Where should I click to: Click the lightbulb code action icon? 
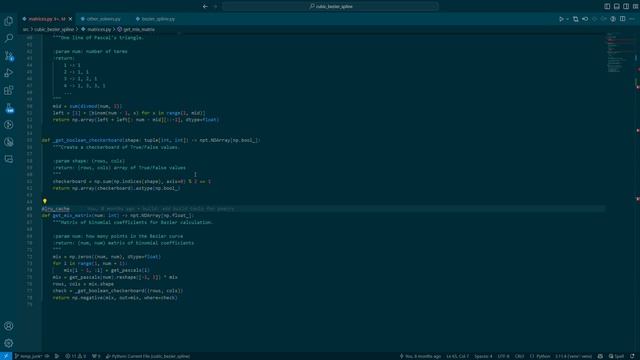pos(44,201)
